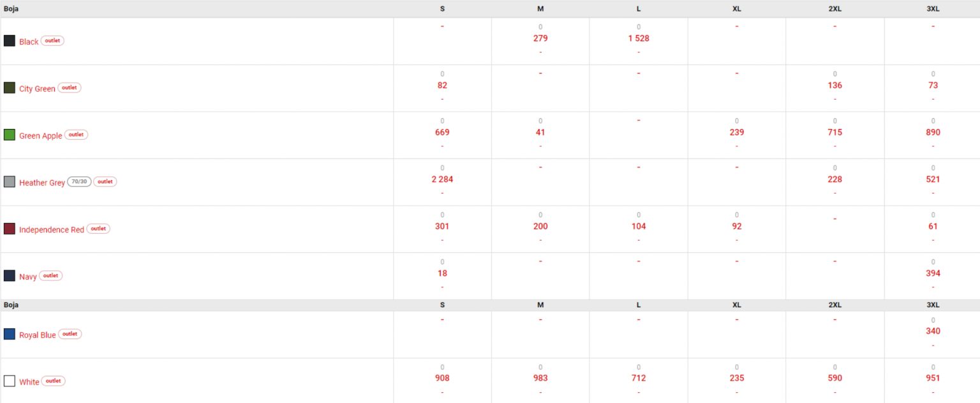Screen dimensions: 980x403
Task: Click the Black color swatch
Action: click(x=10, y=41)
